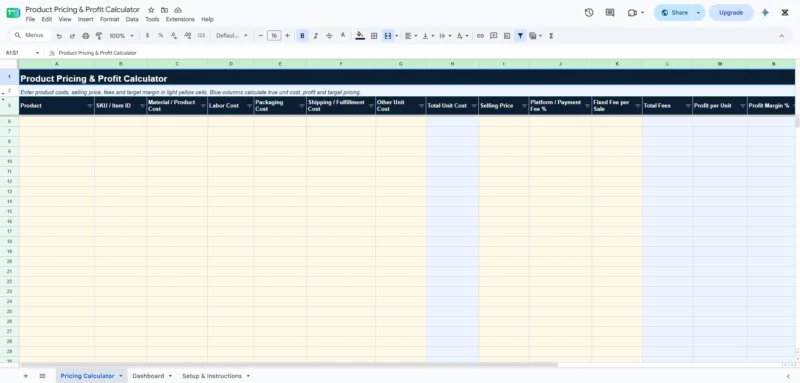Insert a chart

[507, 36]
